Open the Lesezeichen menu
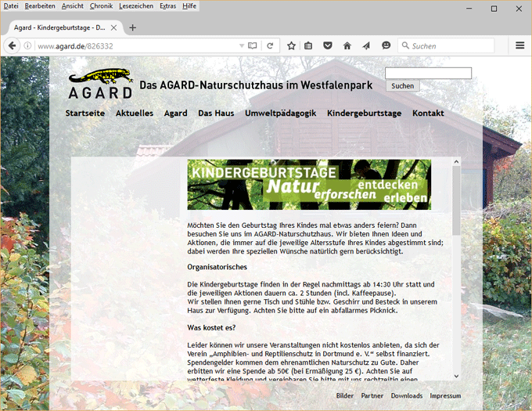532x411 pixels. pyautogui.click(x=136, y=6)
